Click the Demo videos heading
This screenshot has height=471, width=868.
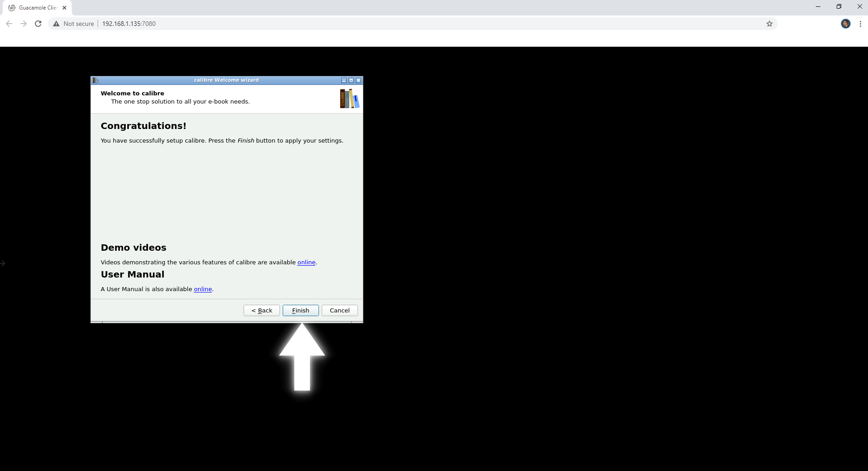(x=133, y=248)
